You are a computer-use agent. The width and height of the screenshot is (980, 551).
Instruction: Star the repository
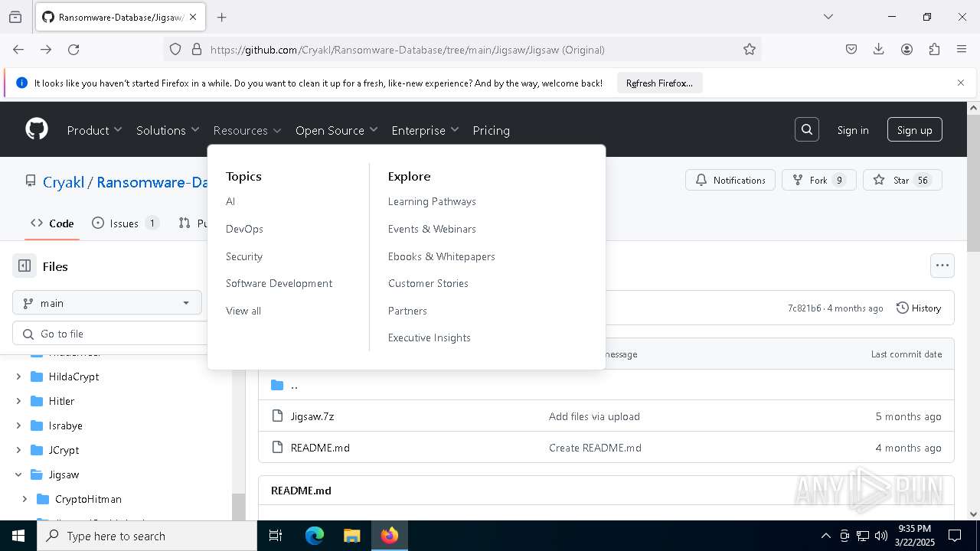(903, 180)
